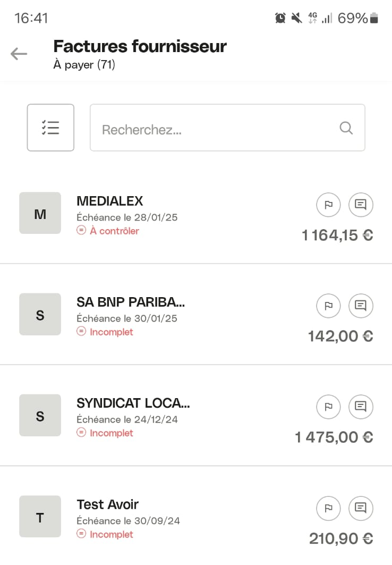Tap the back arrow in the header
The width and height of the screenshot is (392, 565).
(19, 54)
